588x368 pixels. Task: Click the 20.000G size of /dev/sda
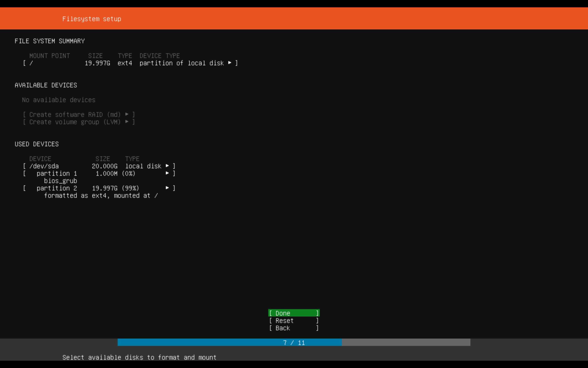coord(105,166)
